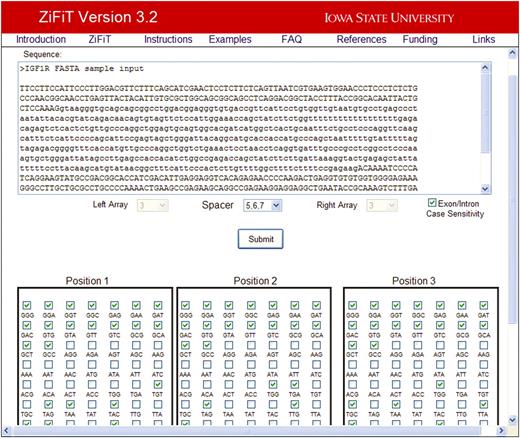Uncheck GGC in Position 2
The image size is (520, 438).
pos(251,305)
